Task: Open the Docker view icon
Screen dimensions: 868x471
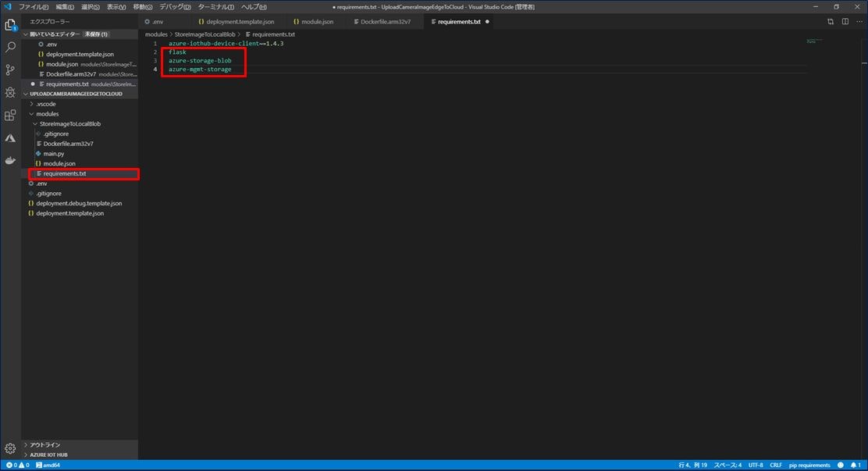Action: (9, 161)
